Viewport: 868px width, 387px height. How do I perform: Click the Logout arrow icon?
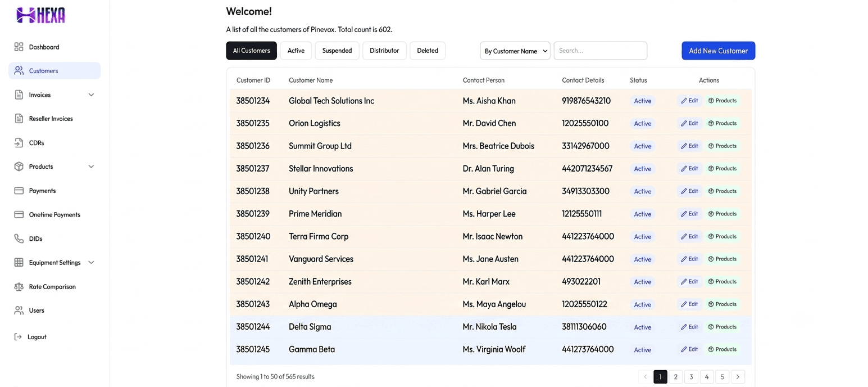pos(18,337)
